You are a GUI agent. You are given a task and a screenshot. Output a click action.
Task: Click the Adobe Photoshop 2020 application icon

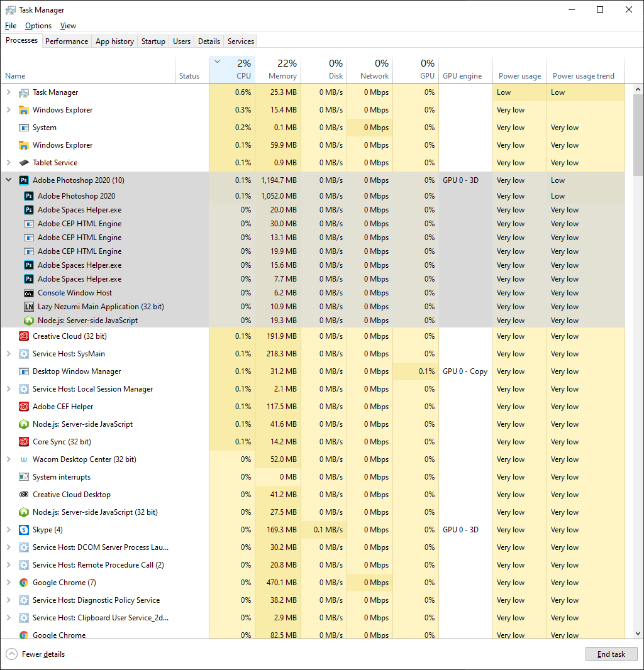point(24,180)
